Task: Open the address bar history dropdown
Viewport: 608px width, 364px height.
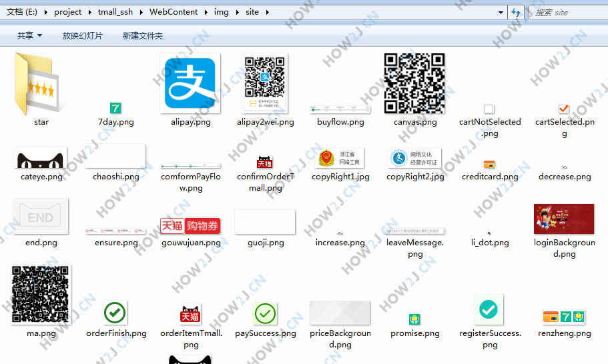Action: (x=501, y=13)
